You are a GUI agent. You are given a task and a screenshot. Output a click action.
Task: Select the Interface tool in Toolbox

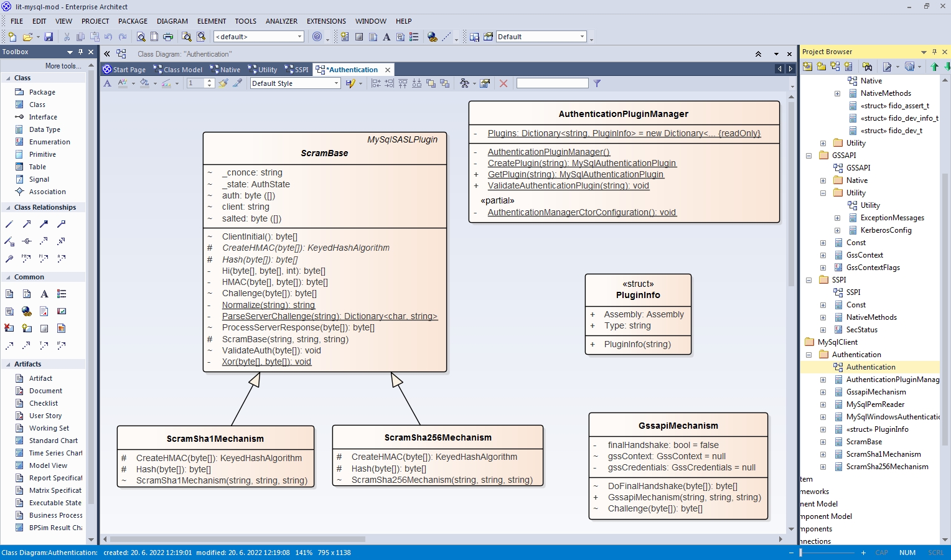tap(43, 117)
